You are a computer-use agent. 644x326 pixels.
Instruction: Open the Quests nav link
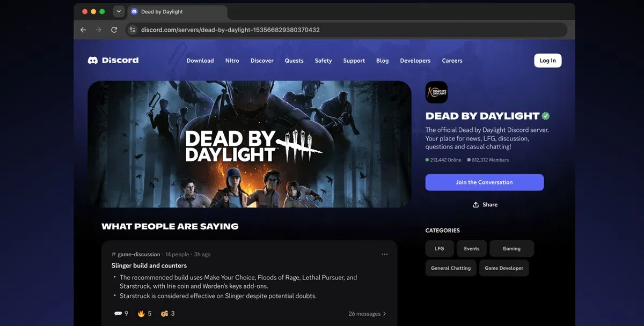pyautogui.click(x=294, y=61)
